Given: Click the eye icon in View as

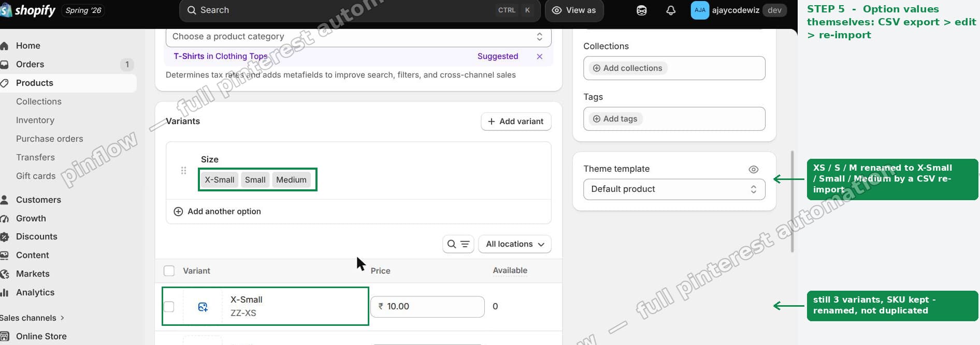Looking at the screenshot, I should point(557,10).
